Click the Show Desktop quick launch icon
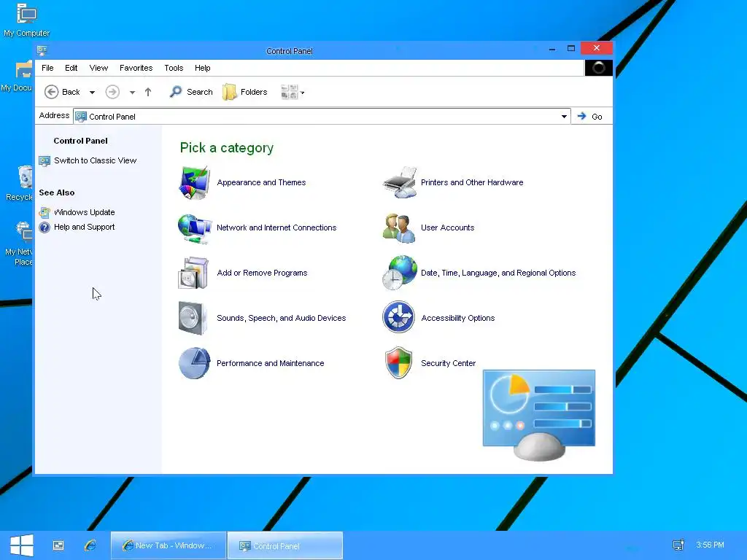747x560 pixels. [58, 545]
